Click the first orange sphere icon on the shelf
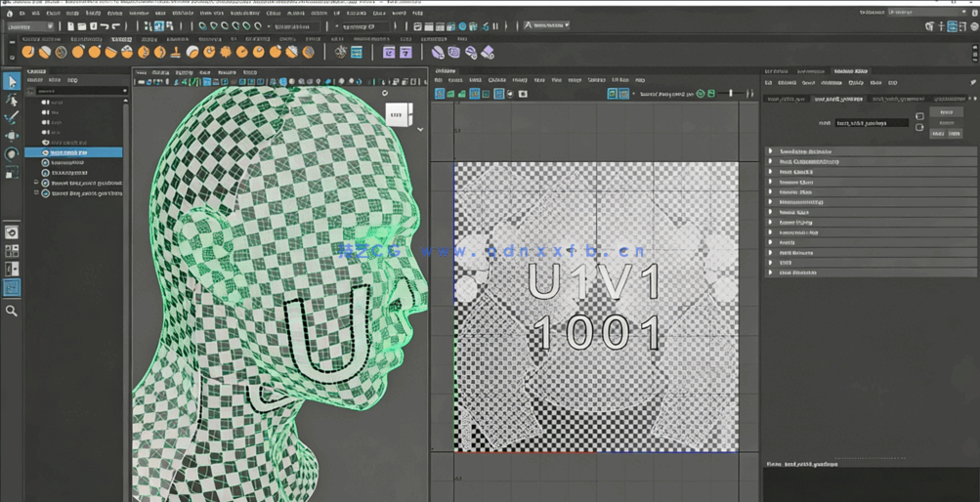Image resolution: width=980 pixels, height=502 pixels. tap(28, 52)
